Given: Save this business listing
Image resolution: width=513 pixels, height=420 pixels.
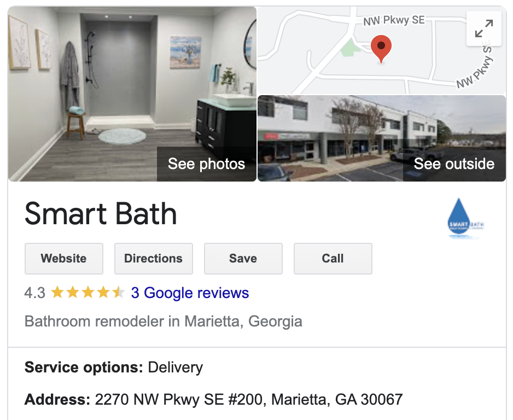Looking at the screenshot, I should pos(243,259).
